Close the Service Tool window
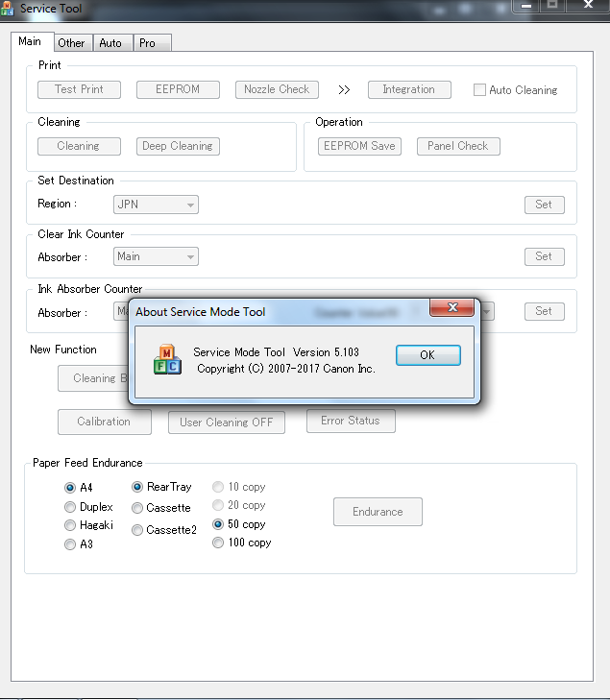 tap(589, 6)
